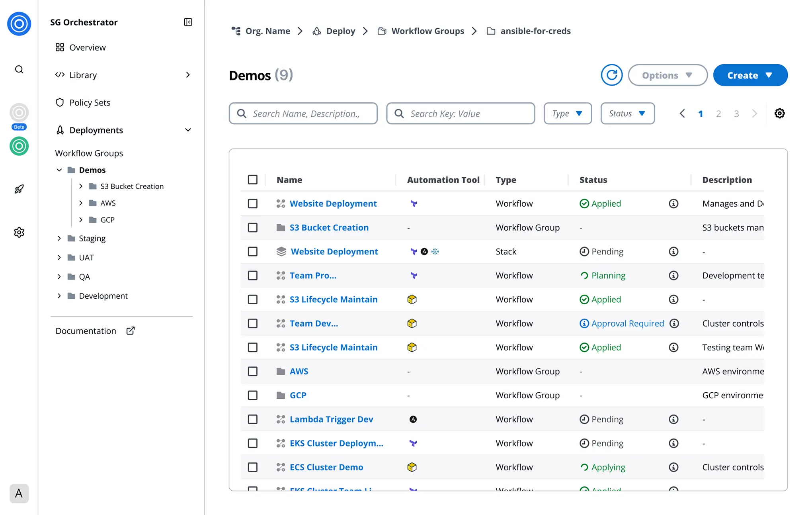
Task: Click the Create button
Action: click(750, 75)
